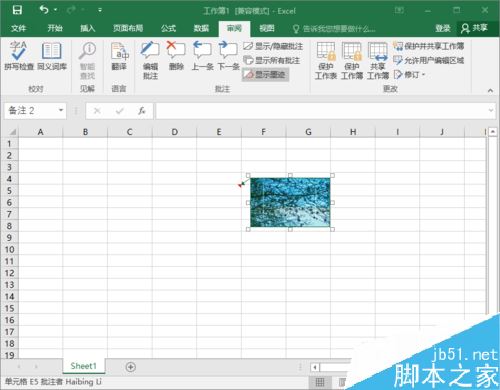Click the confirm checkmark in formula bar
500x390 pixels.
tap(119, 111)
